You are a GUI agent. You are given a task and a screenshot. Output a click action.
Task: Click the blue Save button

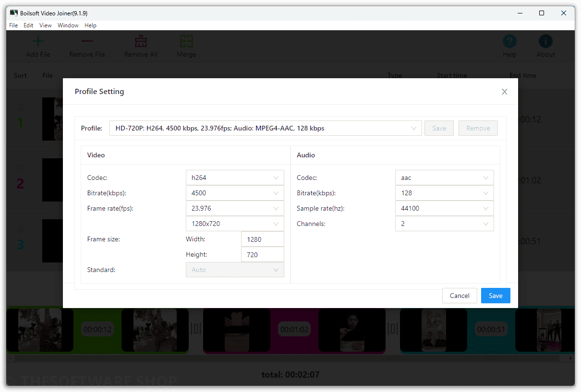pos(496,296)
